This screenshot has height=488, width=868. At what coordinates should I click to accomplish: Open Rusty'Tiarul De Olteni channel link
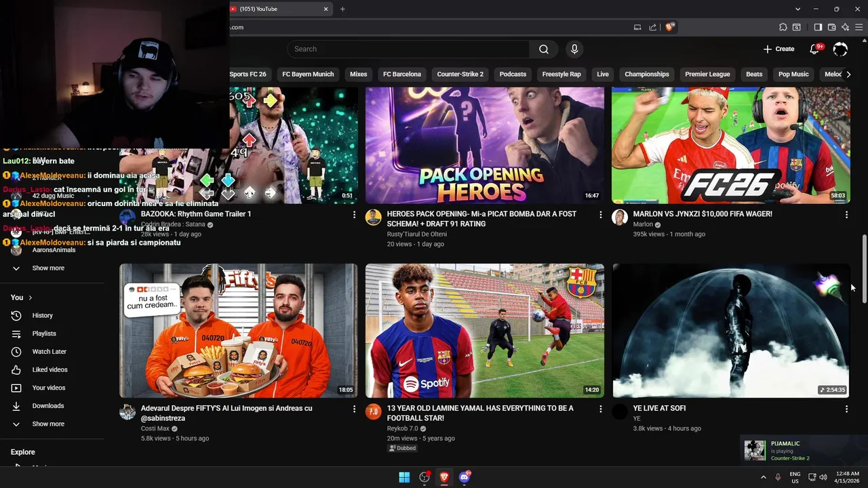[x=416, y=234]
